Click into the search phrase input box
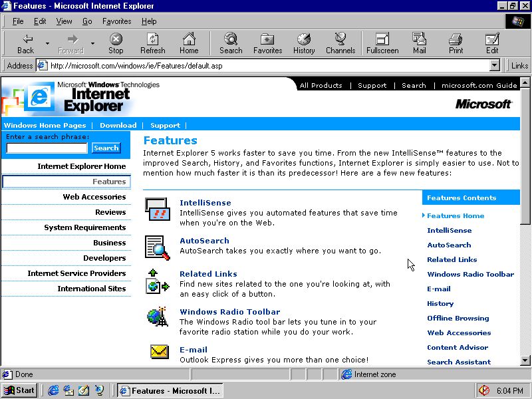The width and height of the screenshot is (532, 399). (x=47, y=148)
